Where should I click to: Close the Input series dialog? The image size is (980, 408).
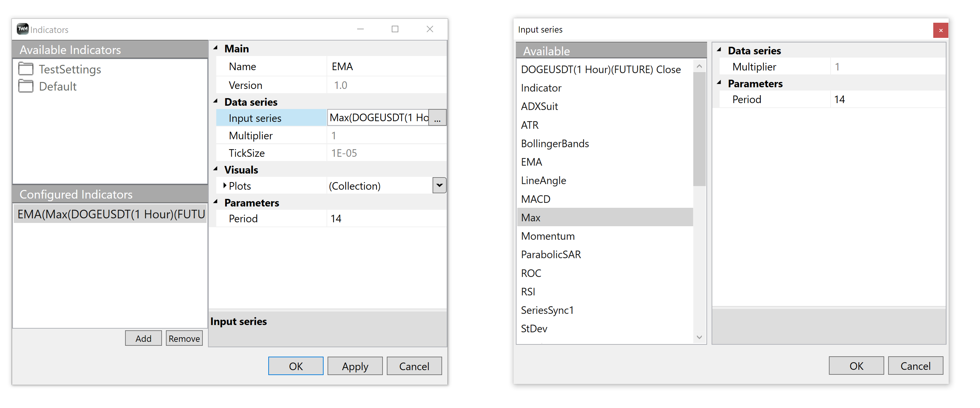point(940,30)
